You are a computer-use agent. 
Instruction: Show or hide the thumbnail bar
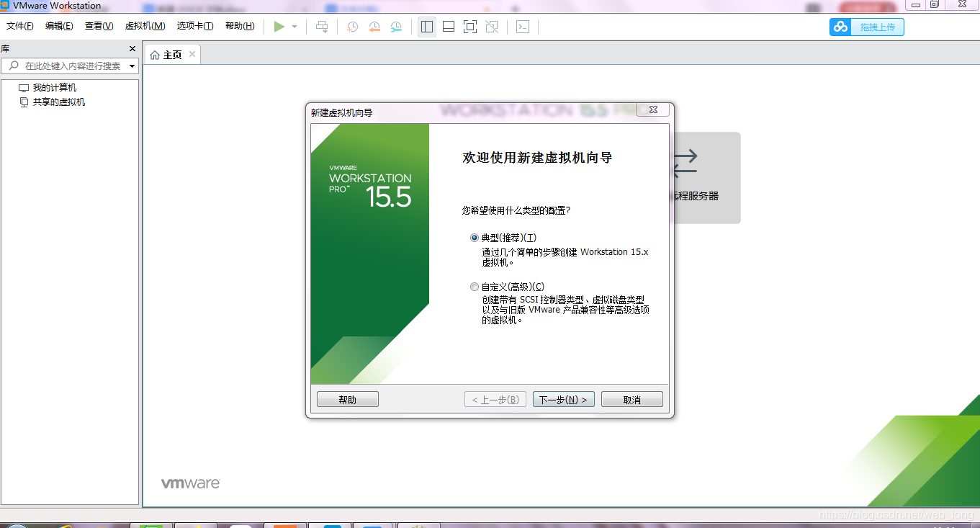pos(448,26)
